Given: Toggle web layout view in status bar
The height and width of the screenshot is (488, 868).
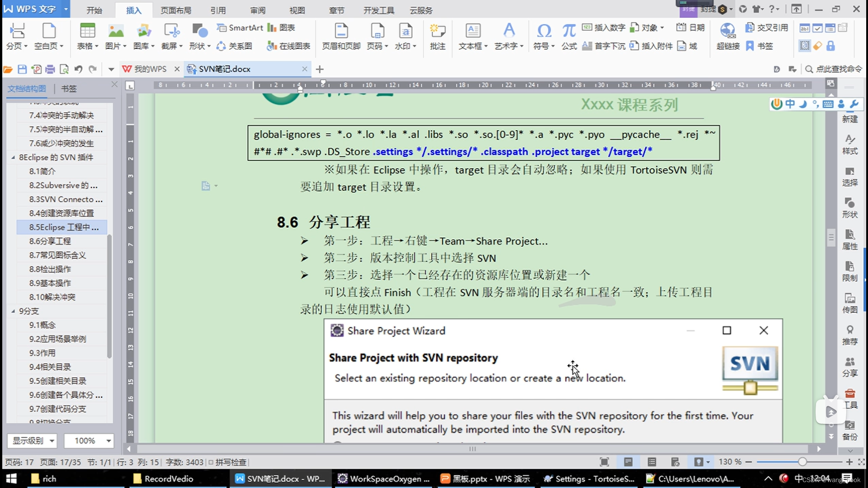Looking at the screenshot, I should 675,462.
